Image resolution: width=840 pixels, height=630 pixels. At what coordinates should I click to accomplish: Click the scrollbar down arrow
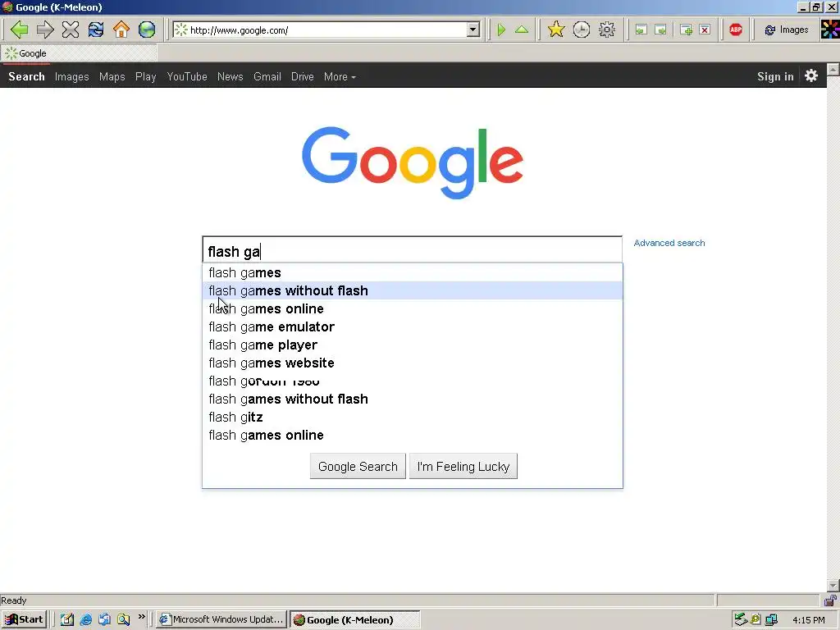point(833,586)
